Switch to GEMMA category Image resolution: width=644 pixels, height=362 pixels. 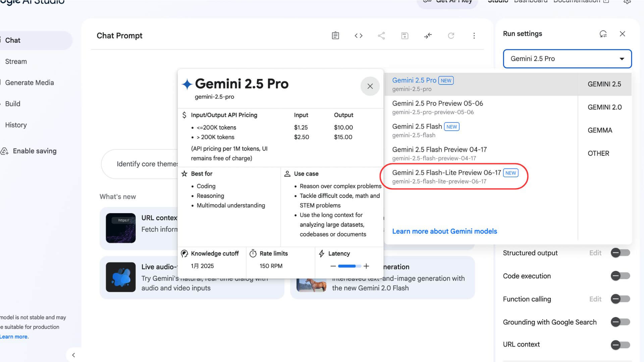pyautogui.click(x=600, y=130)
